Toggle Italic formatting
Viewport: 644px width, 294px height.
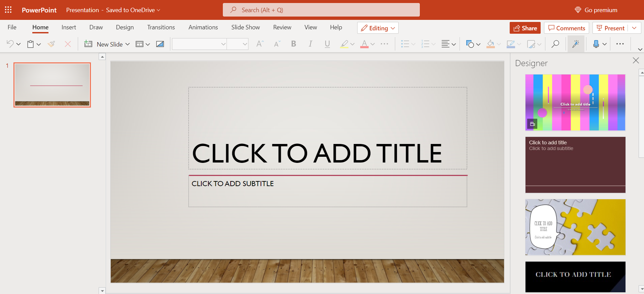tap(310, 44)
